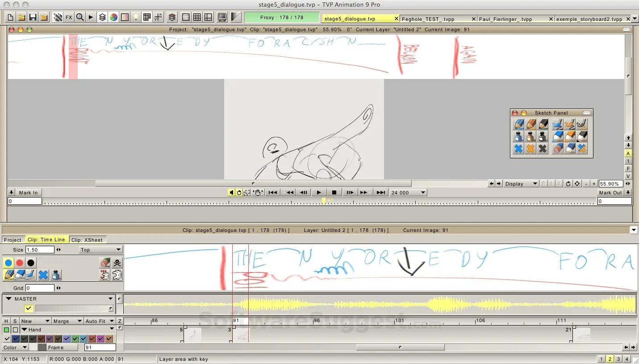Click the reset view rotation icon near Display
Image resolution: width=639 pixels, height=364 pixels.
coord(568,183)
